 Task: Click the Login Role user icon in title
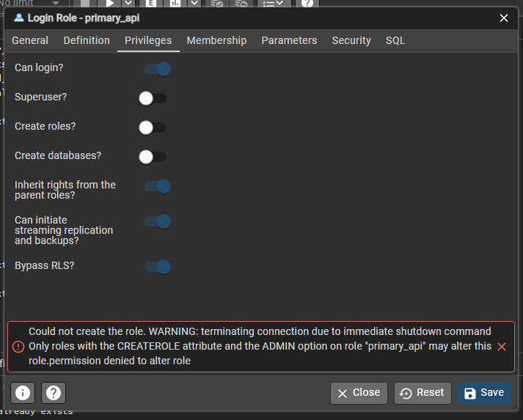point(19,18)
